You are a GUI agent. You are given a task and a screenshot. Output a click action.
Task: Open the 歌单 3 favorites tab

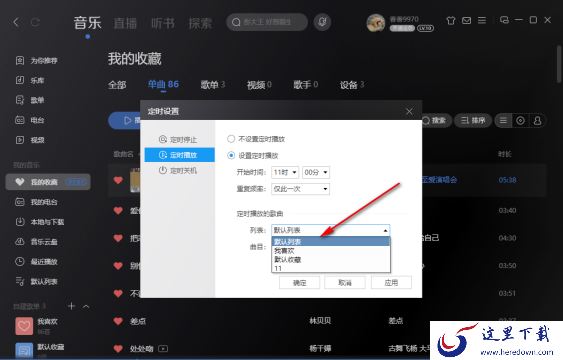[x=213, y=85]
